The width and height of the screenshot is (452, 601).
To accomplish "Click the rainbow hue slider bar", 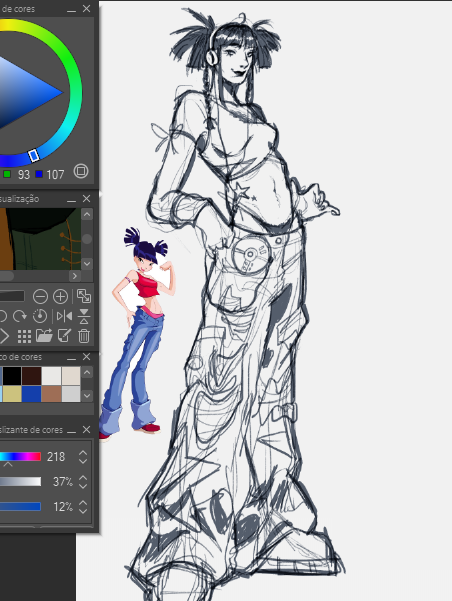I will [20, 456].
